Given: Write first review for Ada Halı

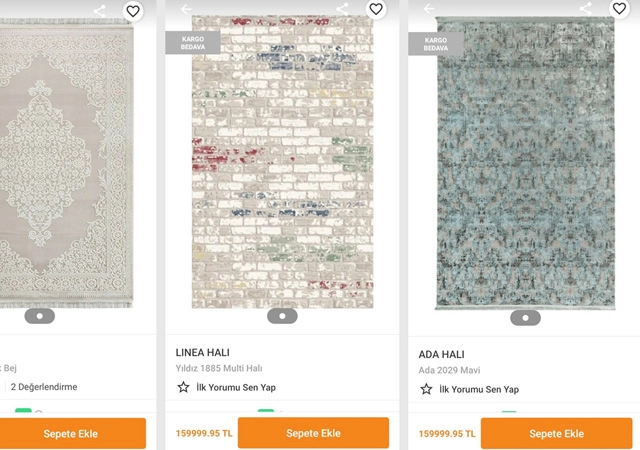Looking at the screenshot, I should [479, 389].
